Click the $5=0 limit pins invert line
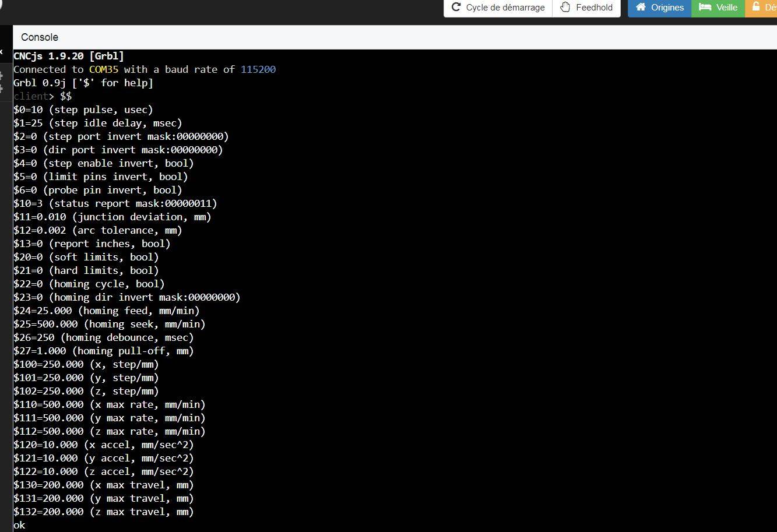Viewport: 777px width, 532px height. 101,177
